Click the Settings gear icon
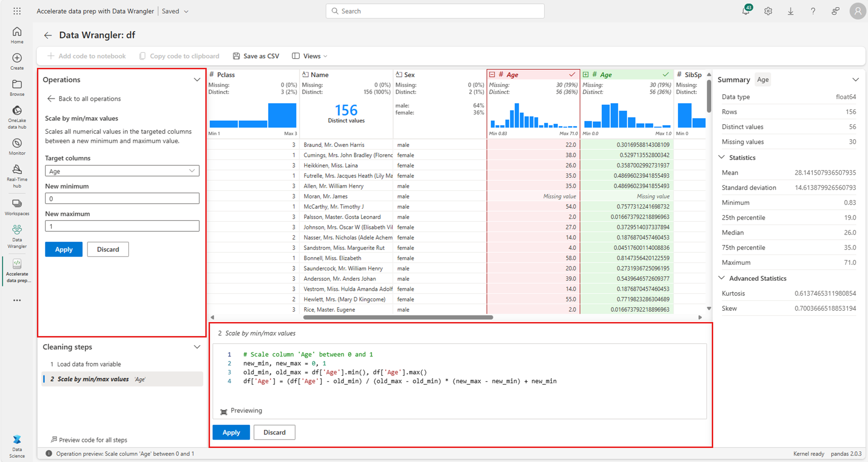 pos(768,11)
